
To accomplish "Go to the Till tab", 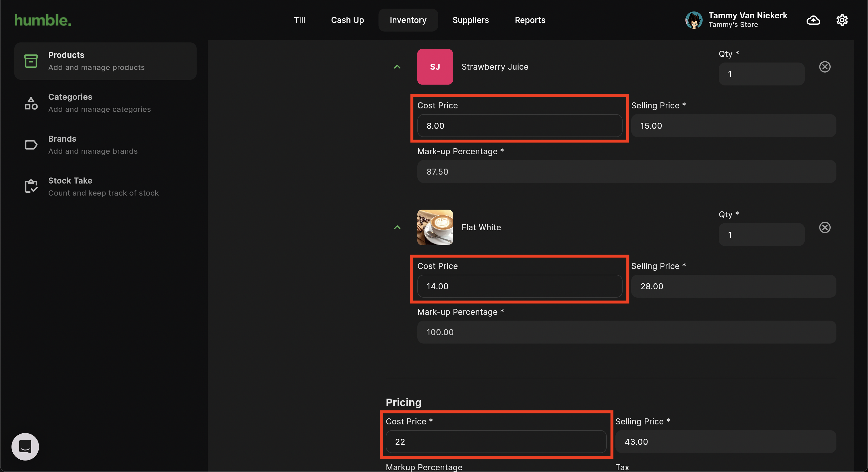I will [299, 20].
